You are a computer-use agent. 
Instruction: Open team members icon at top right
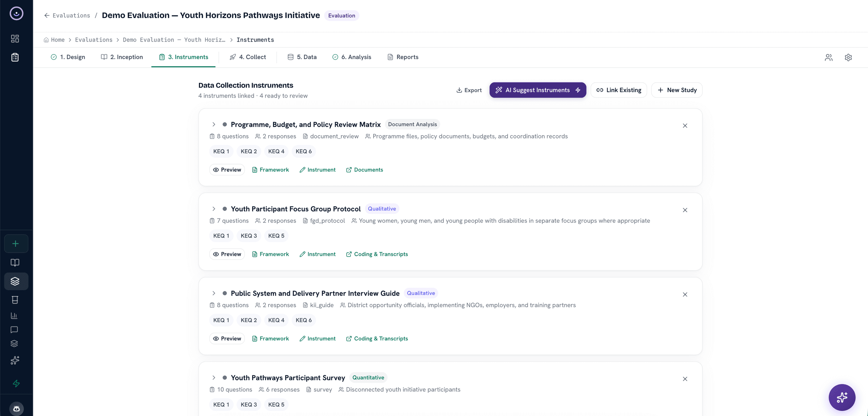pos(829,57)
